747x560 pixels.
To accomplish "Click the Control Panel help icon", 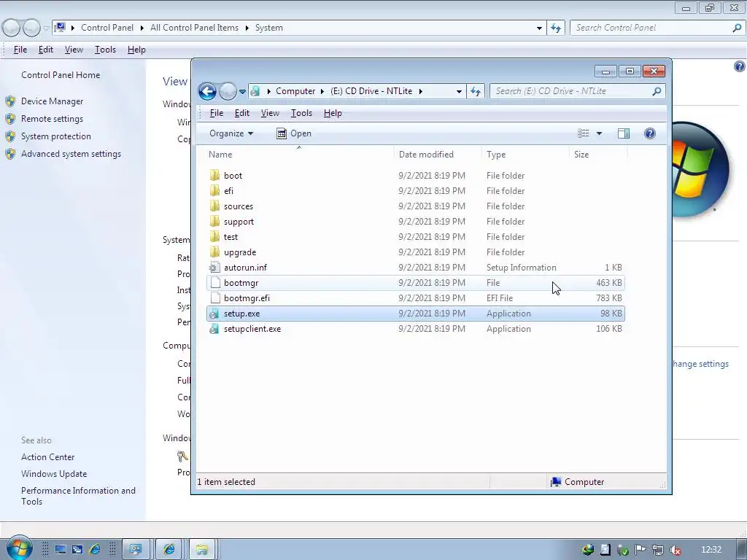I will coord(740,66).
